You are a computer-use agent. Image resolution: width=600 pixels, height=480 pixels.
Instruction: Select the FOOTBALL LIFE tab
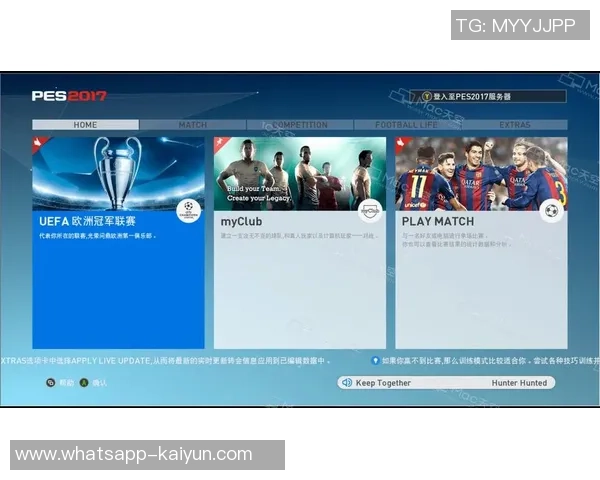407,125
